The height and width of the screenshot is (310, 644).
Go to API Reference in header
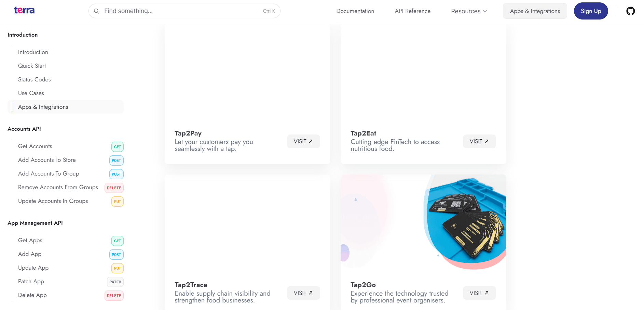[x=412, y=11]
